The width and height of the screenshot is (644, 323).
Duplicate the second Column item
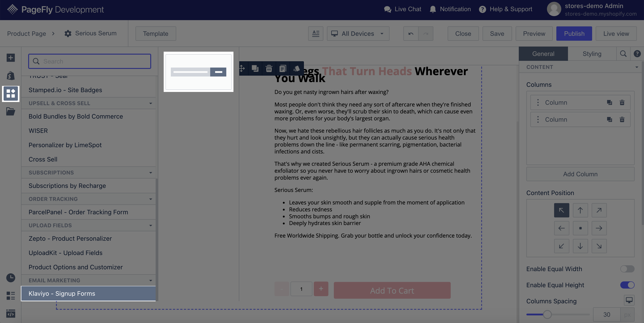point(610,119)
